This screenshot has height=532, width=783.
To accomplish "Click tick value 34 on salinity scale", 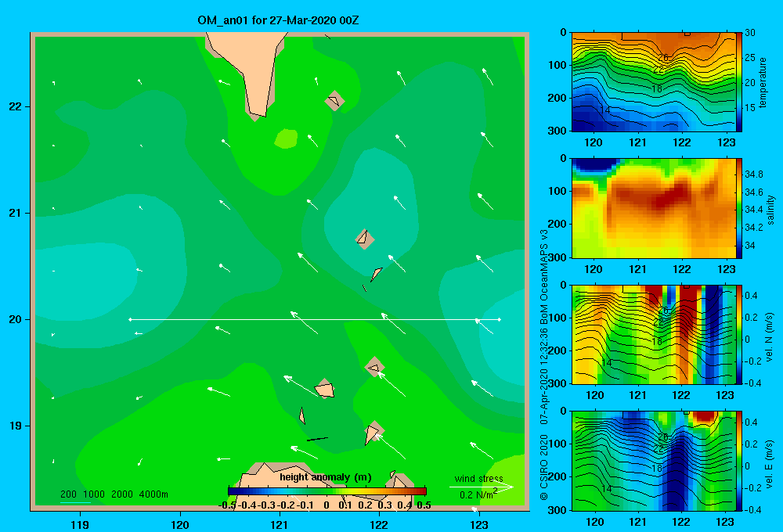I will (750, 246).
